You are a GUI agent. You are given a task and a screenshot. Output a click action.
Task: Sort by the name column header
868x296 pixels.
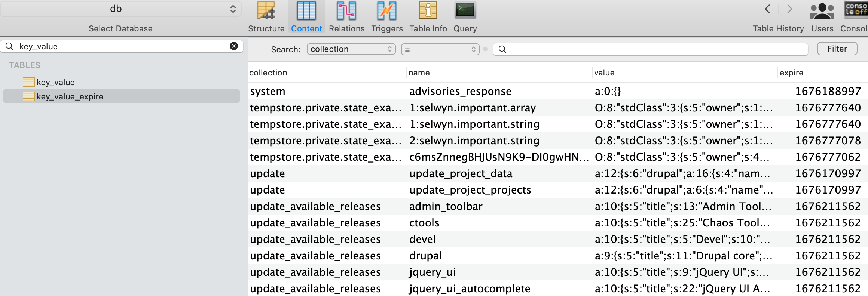(499, 73)
